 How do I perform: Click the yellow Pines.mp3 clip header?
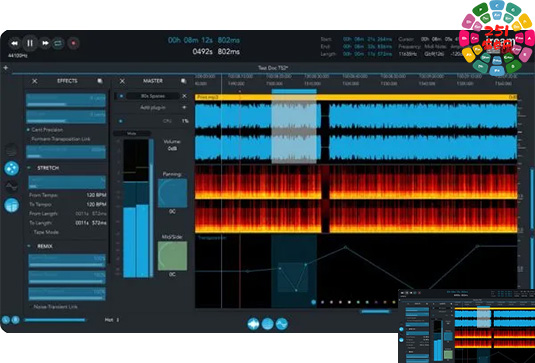pyautogui.click(x=356, y=97)
